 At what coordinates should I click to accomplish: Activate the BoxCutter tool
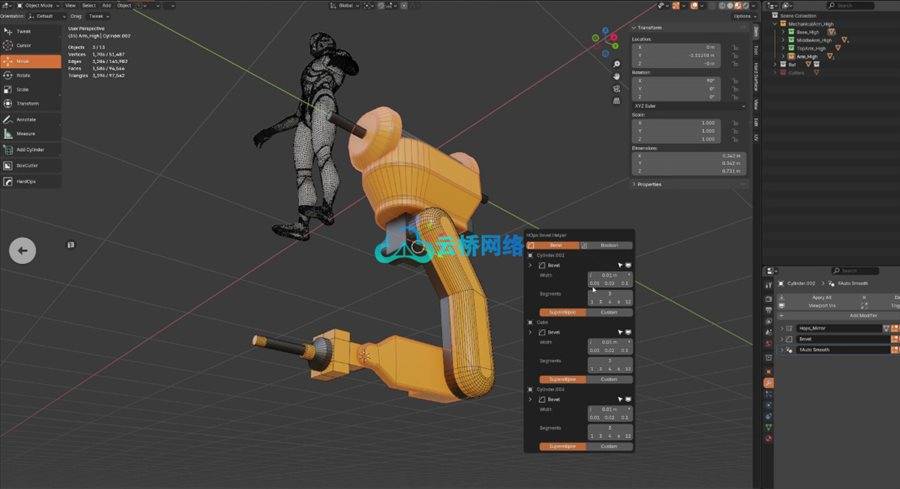click(28, 165)
